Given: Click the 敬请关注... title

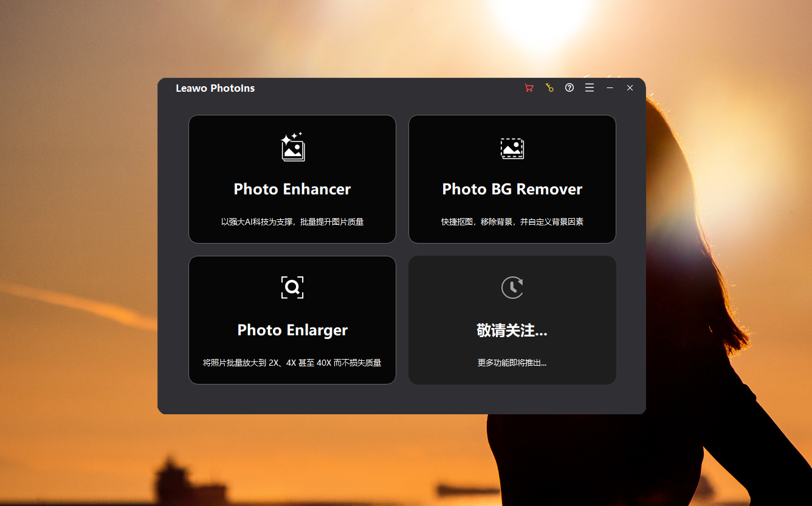Looking at the screenshot, I should click(x=512, y=330).
